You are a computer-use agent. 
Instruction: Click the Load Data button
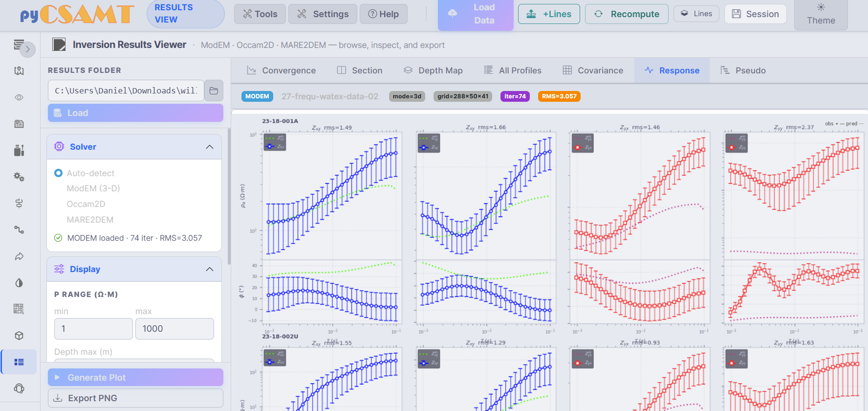(476, 14)
